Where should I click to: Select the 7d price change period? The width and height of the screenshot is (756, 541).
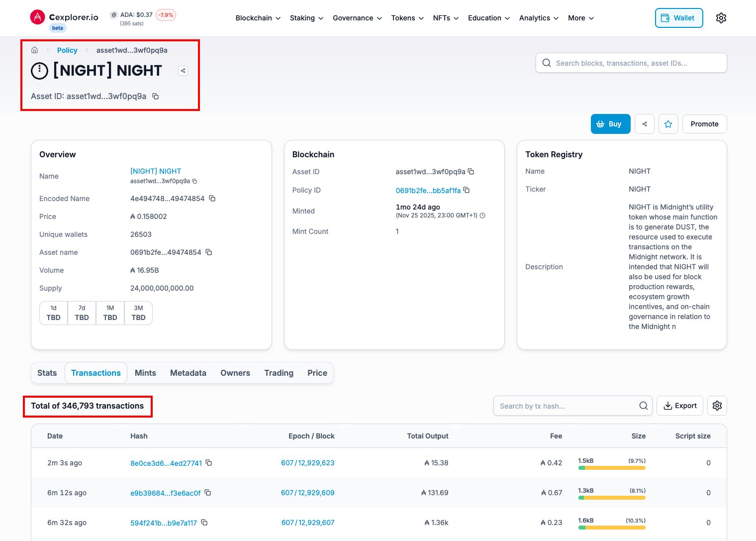click(82, 313)
